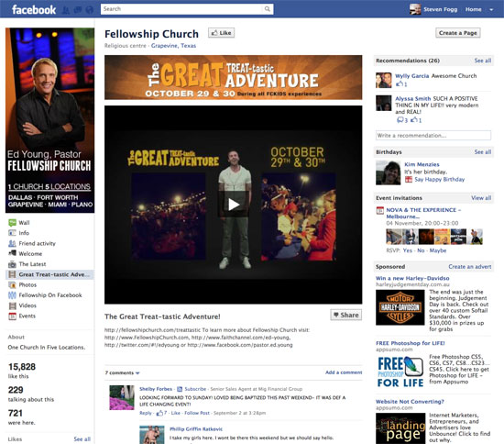Like the Fellowship Church page
Viewport: 504px width, 444px height.
click(221, 33)
